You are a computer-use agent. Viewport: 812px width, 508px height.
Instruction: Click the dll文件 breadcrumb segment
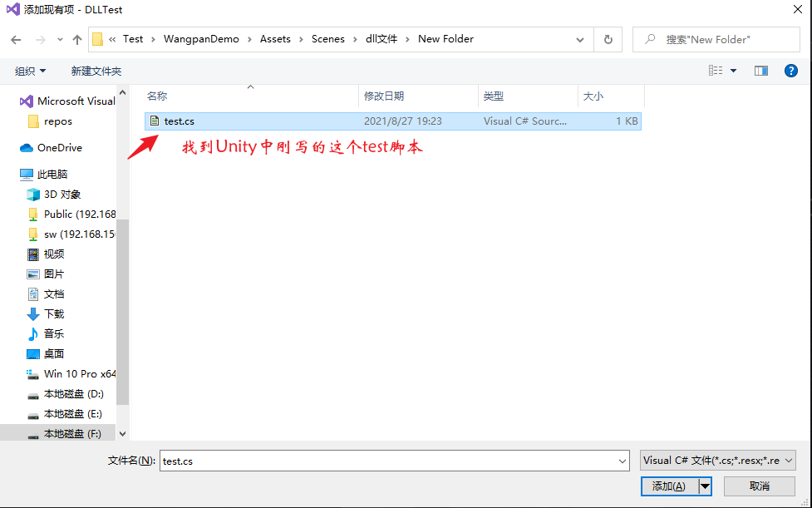coord(381,39)
